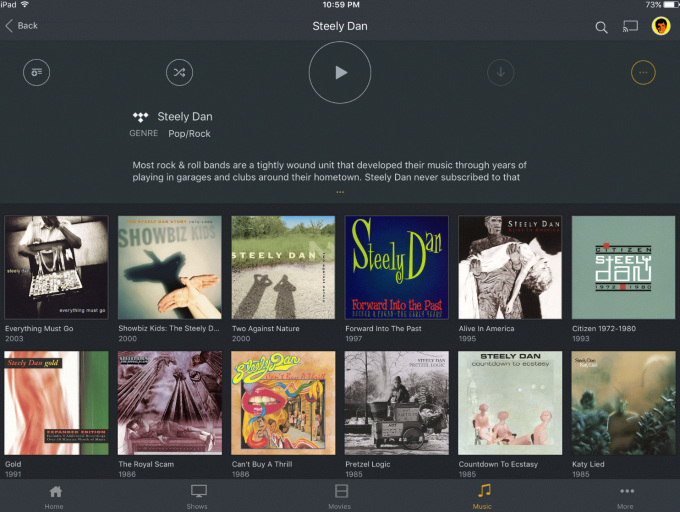Viewport: 680px width, 512px height.
Task: Open the Two Against Nature album
Action: tap(283, 267)
